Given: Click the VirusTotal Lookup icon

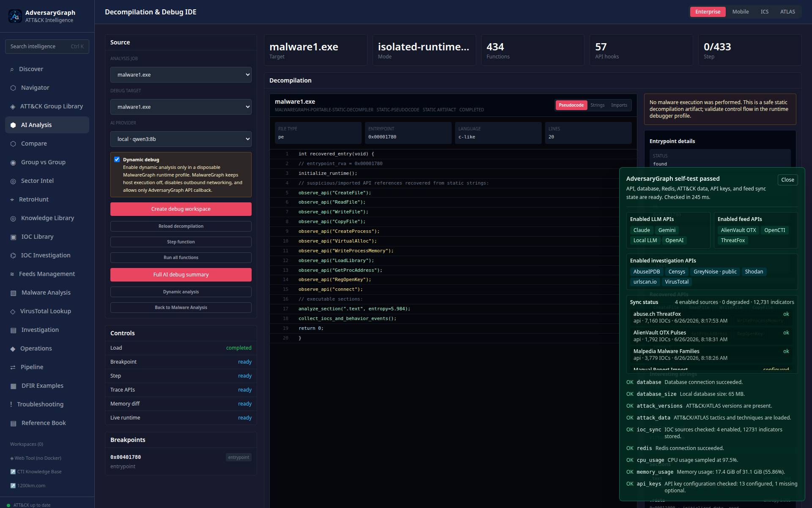Looking at the screenshot, I should [x=13, y=311].
